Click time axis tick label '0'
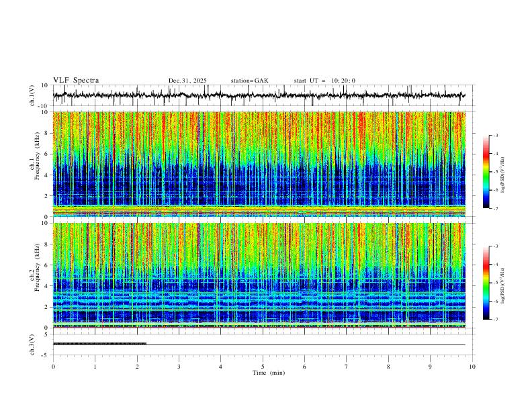532x411 pixels. point(53,367)
